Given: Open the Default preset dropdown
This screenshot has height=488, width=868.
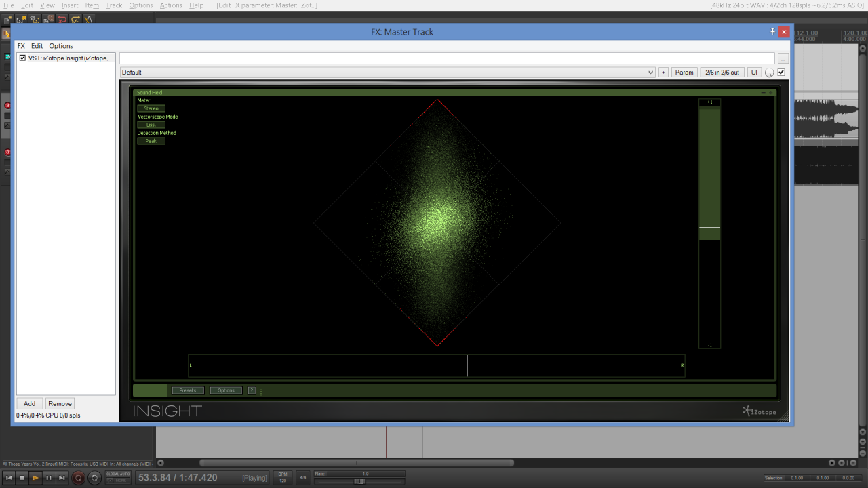Looking at the screenshot, I should tap(387, 73).
